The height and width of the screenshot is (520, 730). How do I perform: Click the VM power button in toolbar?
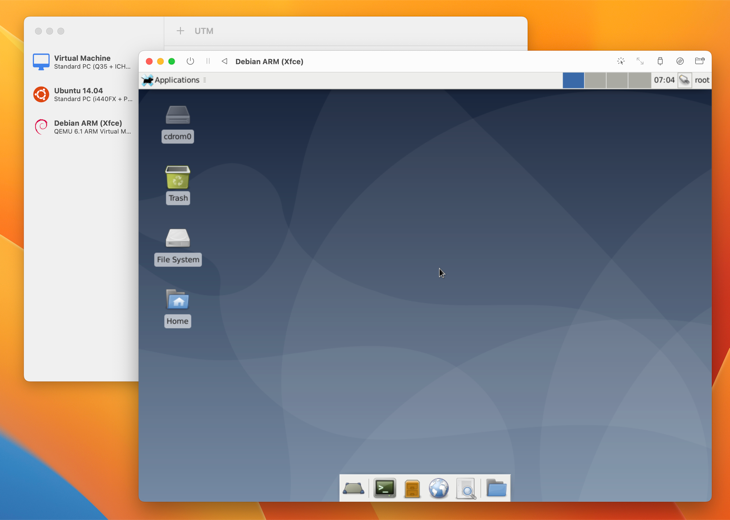[190, 61]
